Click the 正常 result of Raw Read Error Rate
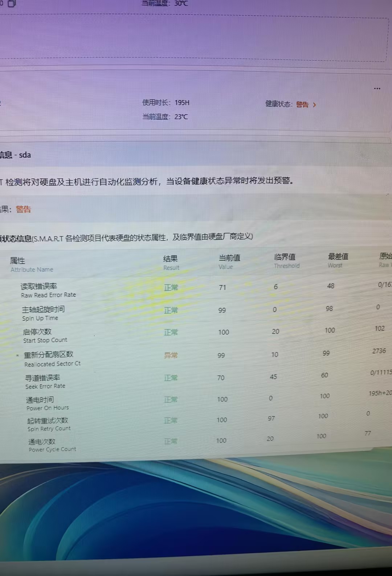 (x=171, y=287)
